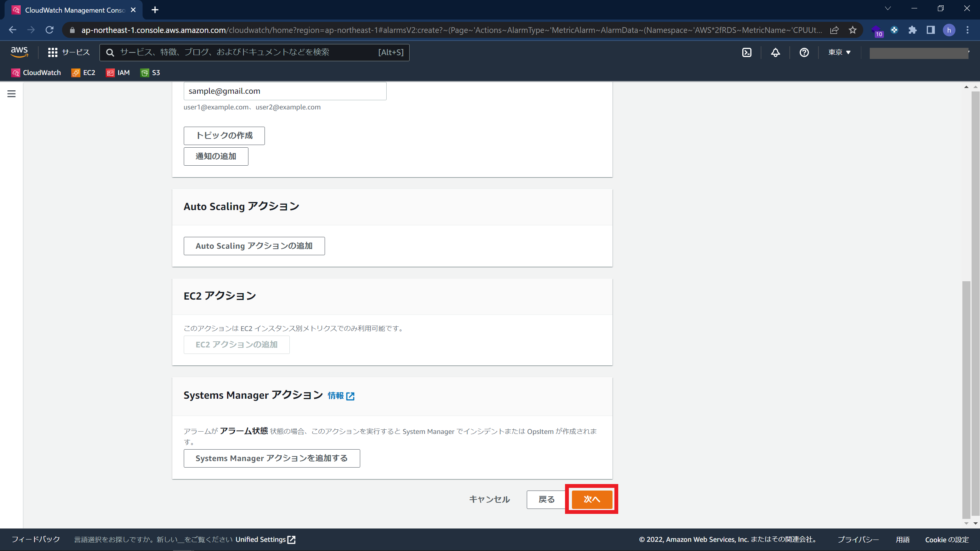
Task: Add an Auto Scaling アクション
Action: coord(254,246)
